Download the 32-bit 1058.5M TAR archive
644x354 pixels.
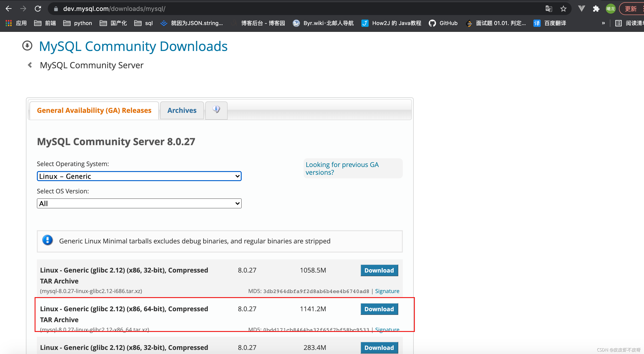point(379,270)
